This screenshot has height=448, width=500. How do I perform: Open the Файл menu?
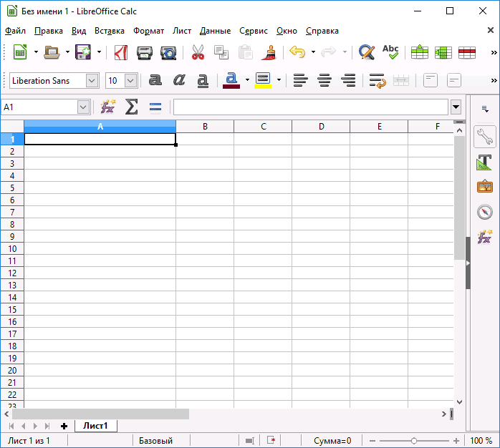[x=15, y=31]
